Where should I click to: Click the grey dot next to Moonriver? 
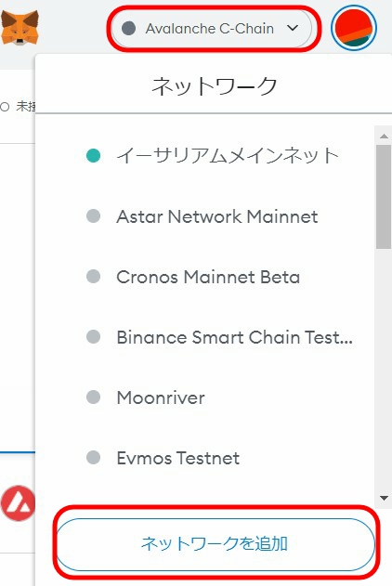[x=93, y=397]
